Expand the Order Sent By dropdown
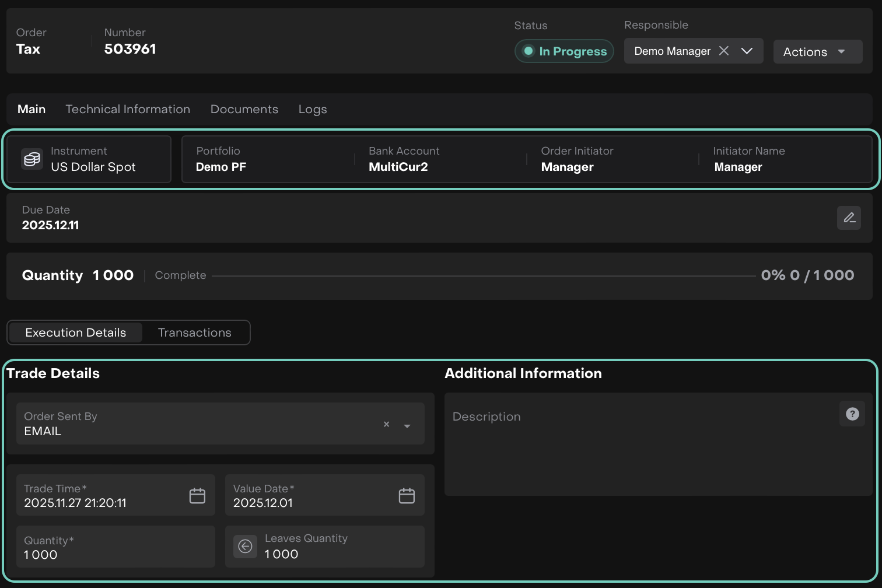 (407, 426)
